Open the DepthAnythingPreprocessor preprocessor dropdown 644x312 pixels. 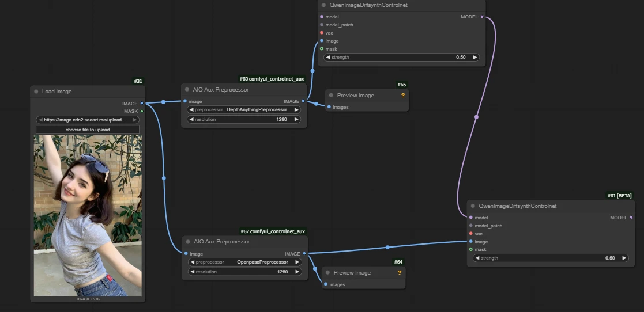tap(244, 109)
